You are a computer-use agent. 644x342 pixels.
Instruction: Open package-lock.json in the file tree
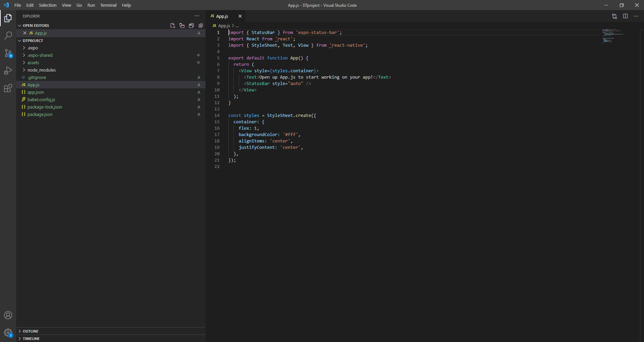(111, 107)
